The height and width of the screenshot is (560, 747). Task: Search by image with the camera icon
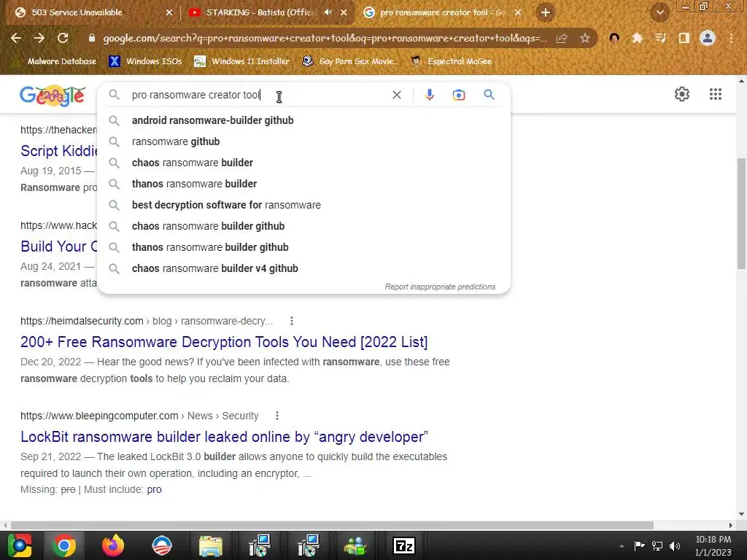458,95
